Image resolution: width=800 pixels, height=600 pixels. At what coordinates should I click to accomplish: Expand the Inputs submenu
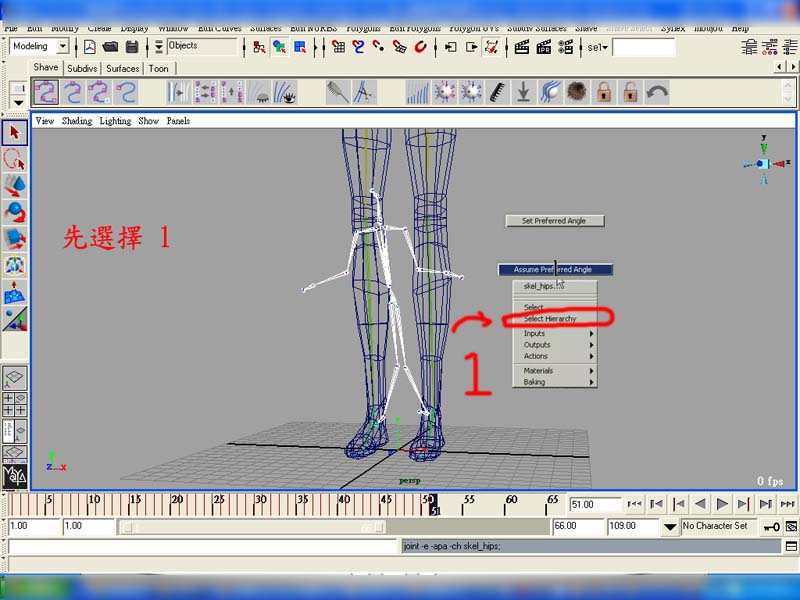point(555,333)
